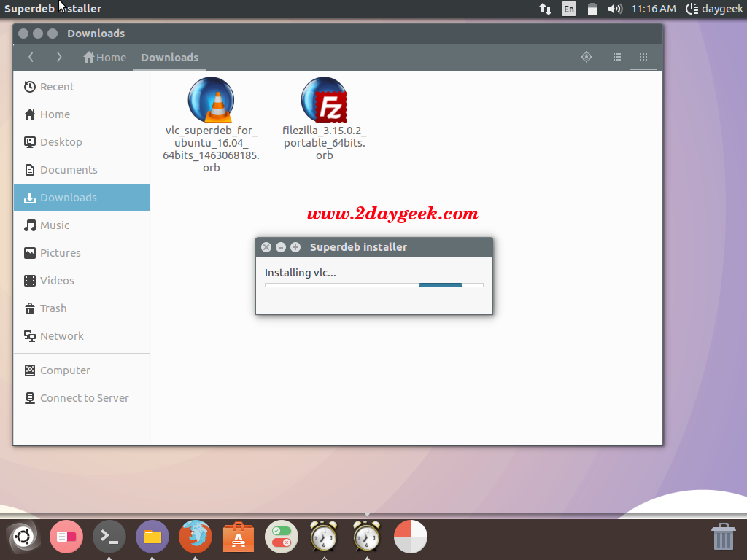The image size is (747, 560).
Task: Open the sound volume indicator
Action: click(615, 9)
